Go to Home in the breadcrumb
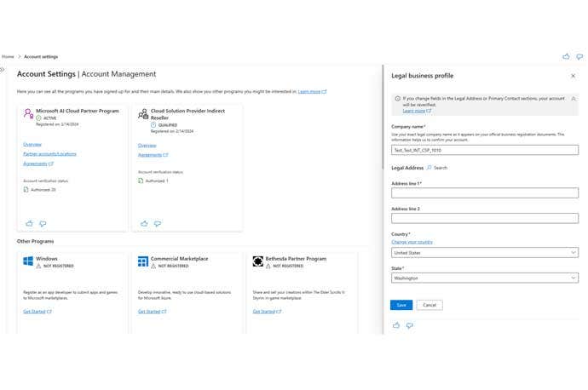Screen dimensions: 588x390 8,56
